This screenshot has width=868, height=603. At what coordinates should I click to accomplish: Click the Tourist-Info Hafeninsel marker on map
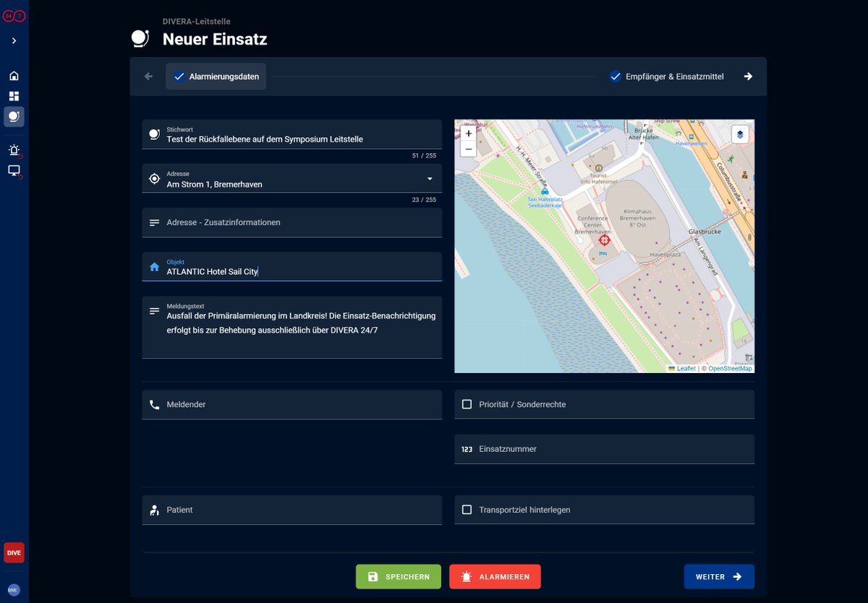pos(598,168)
